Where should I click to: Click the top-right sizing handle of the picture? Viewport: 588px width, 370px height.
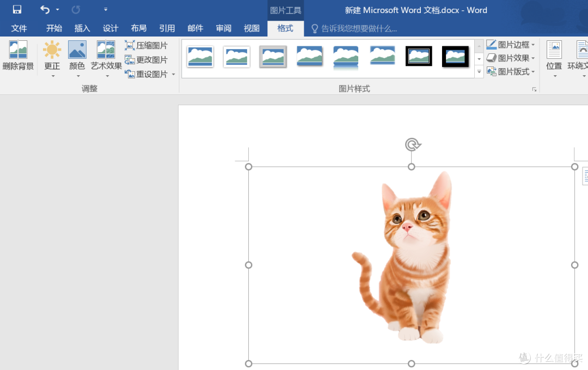(x=574, y=167)
